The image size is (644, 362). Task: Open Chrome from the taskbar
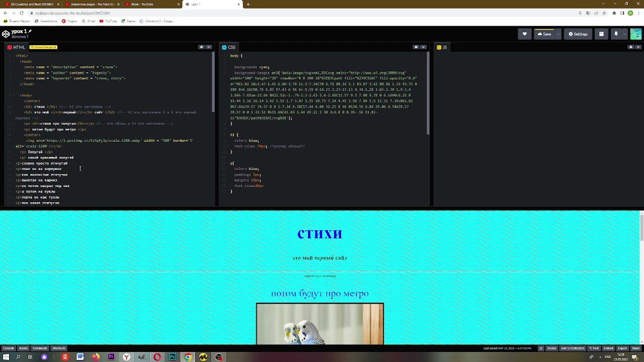tap(188, 357)
